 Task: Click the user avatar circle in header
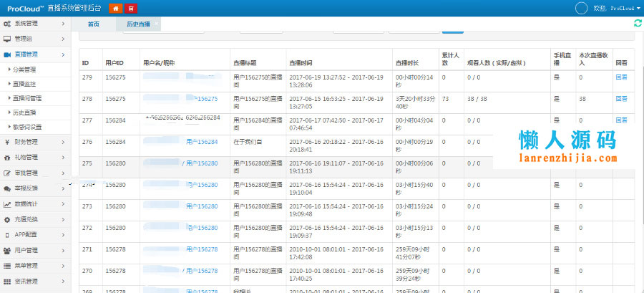click(582, 8)
